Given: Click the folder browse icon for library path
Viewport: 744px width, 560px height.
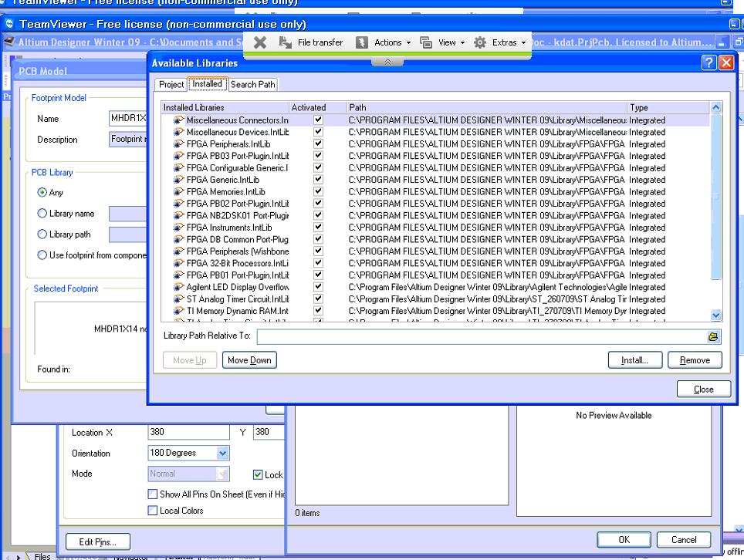Looking at the screenshot, I should 714,336.
